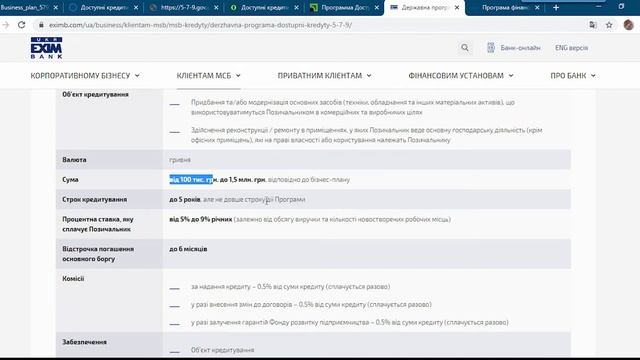
Task: Switch to the Програмa Доступні tab
Action: pyautogui.click(x=345, y=7)
